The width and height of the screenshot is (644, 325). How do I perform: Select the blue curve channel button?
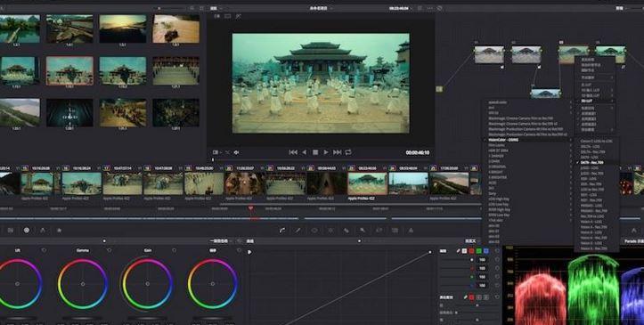[x=485, y=251]
